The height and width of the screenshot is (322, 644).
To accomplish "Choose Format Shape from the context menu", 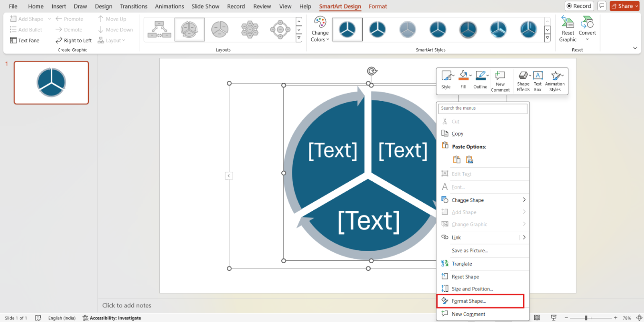I will click(480, 301).
